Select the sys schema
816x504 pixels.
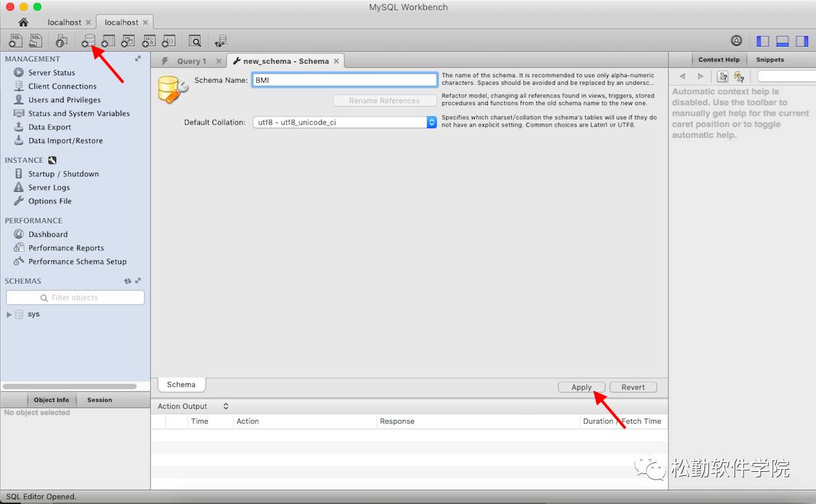pyautogui.click(x=34, y=314)
